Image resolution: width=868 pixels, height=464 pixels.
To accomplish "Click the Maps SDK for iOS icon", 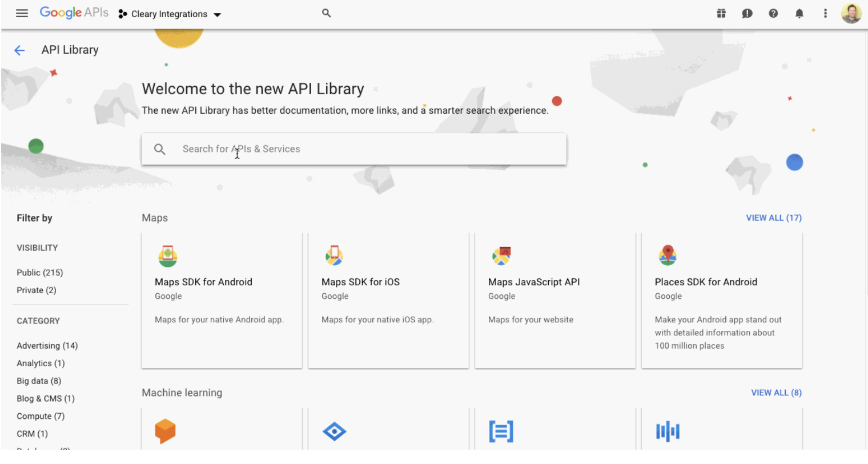I will (334, 255).
